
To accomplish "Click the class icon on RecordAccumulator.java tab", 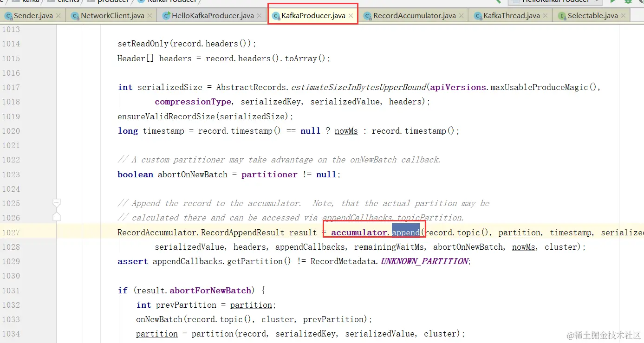I will [368, 16].
